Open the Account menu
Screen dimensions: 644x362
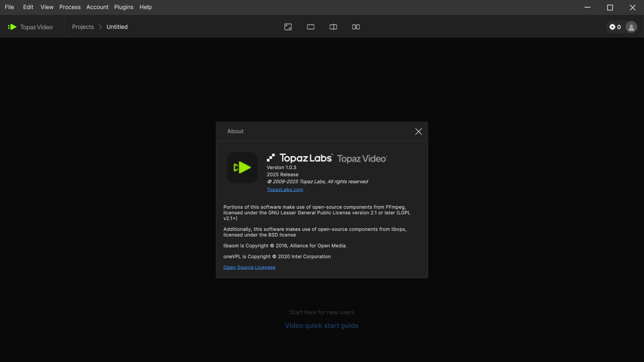coord(97,7)
